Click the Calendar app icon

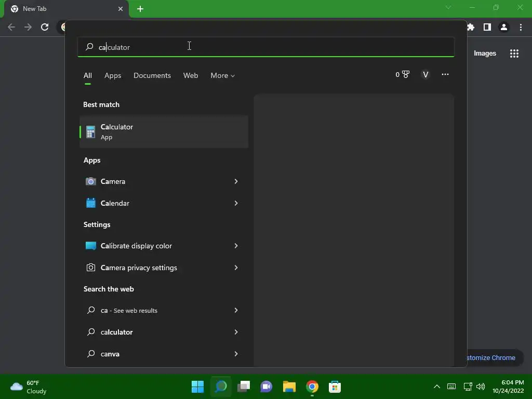click(90, 203)
